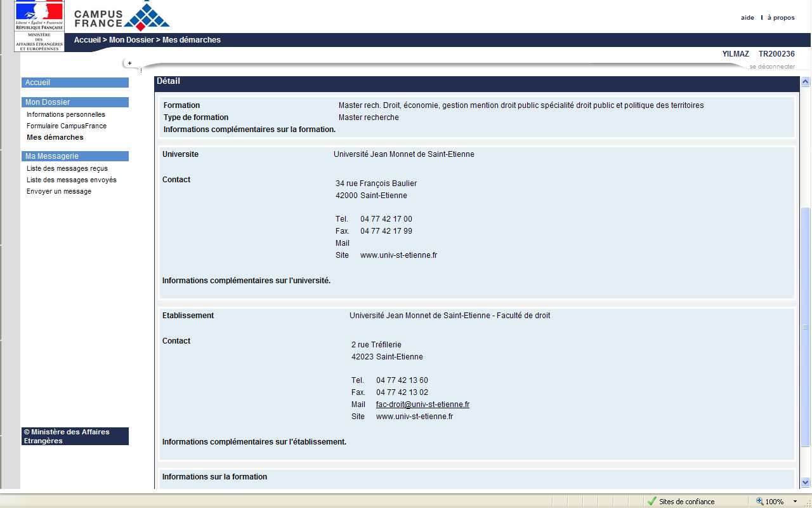This screenshot has height=508, width=812.
Task: Expand the sidebar with the plus toggle
Action: pyautogui.click(x=129, y=63)
